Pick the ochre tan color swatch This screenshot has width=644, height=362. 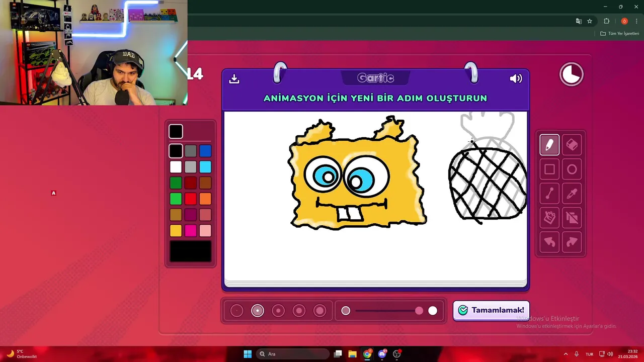point(176,215)
